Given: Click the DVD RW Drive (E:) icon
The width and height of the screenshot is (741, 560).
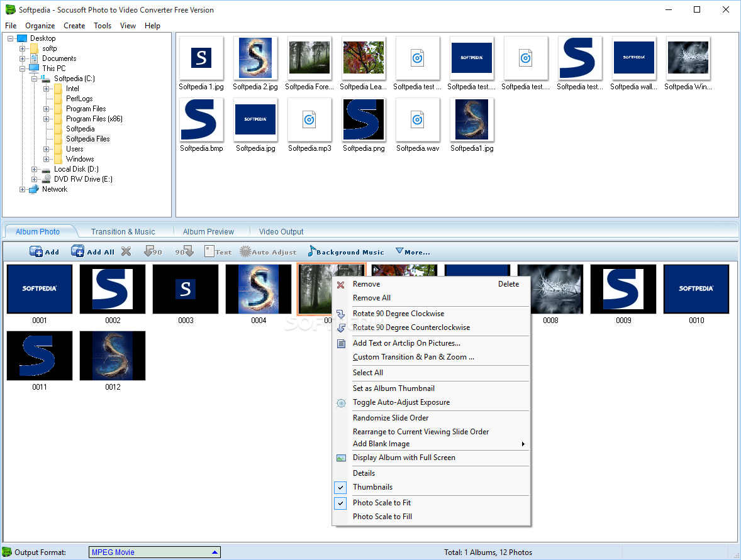Looking at the screenshot, I should pyautogui.click(x=47, y=179).
